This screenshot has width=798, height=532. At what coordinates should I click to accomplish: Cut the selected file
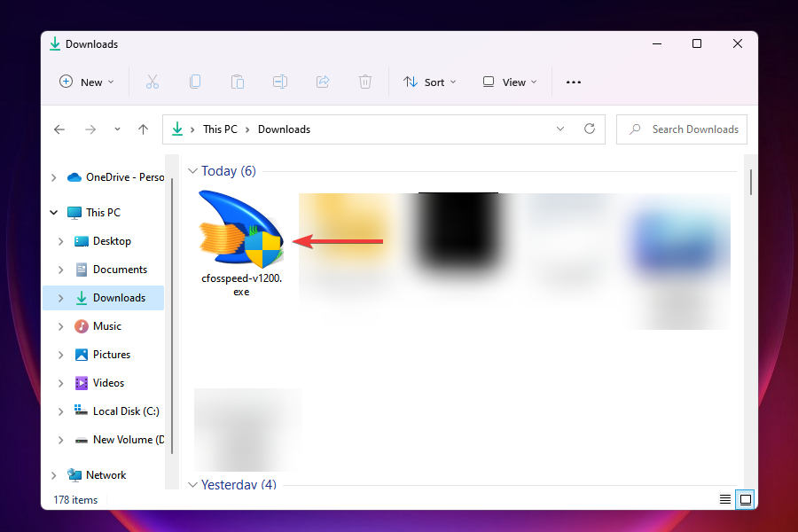153,82
